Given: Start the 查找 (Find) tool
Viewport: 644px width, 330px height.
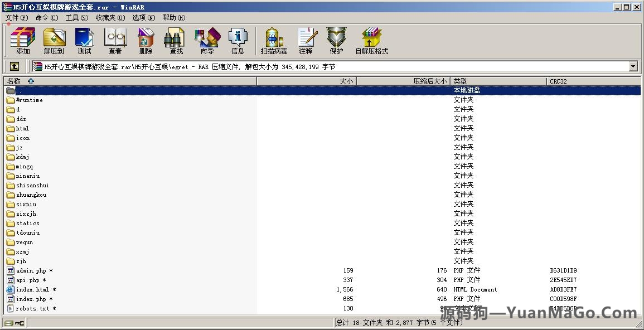Looking at the screenshot, I should [175, 40].
